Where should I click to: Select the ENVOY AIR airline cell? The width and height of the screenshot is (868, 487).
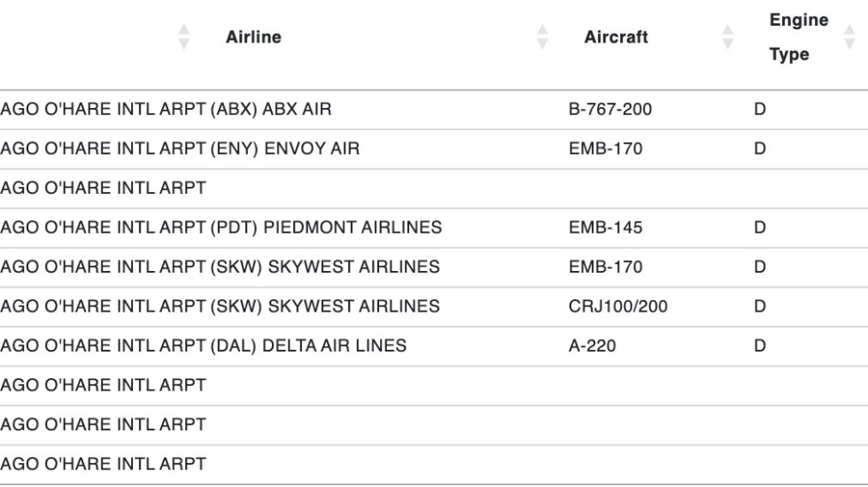(x=312, y=149)
